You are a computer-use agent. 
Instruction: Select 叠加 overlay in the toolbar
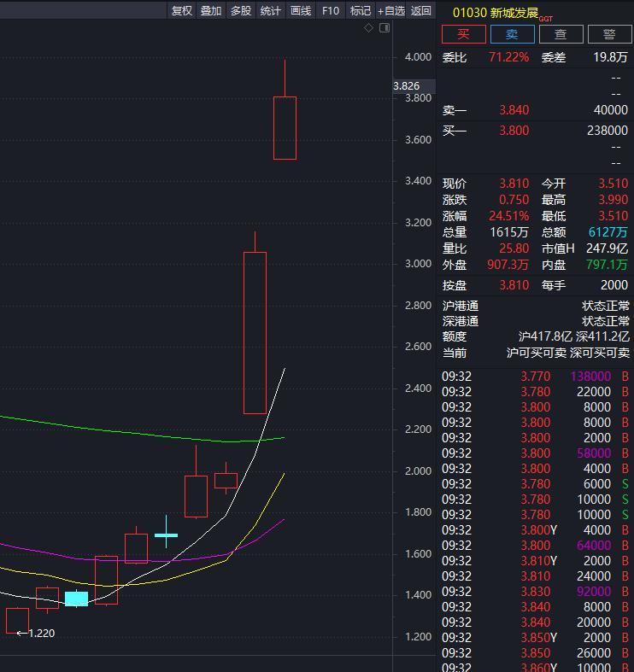pyautogui.click(x=211, y=11)
